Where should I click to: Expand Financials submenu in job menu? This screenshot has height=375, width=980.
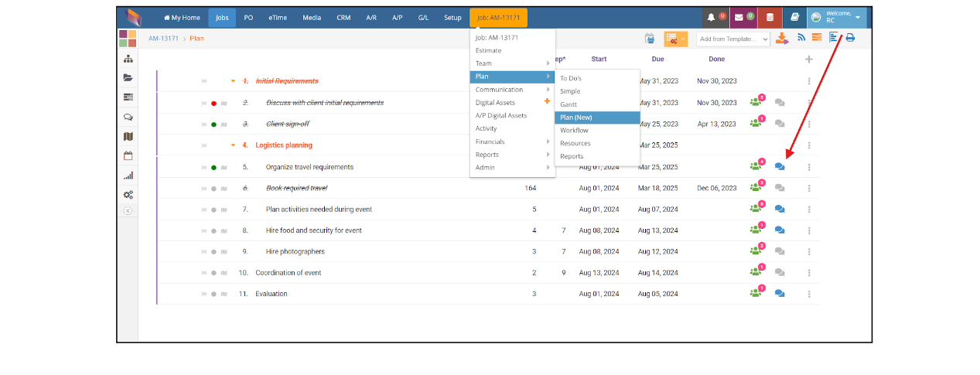point(512,141)
